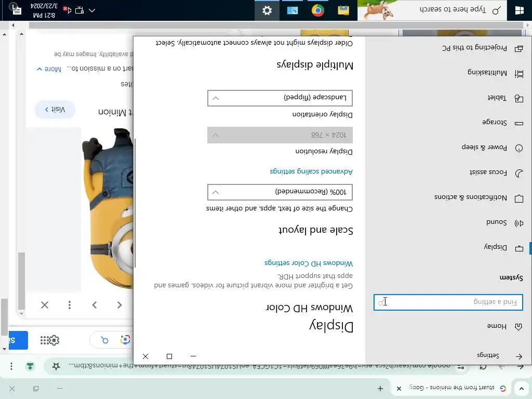Close the Settings window
532x399 pixels.
click(x=145, y=356)
